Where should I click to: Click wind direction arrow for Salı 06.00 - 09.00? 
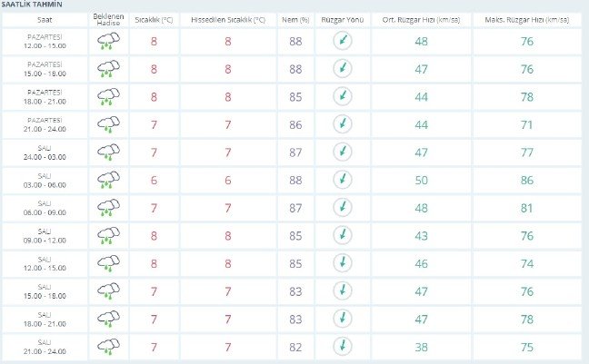tap(342, 207)
